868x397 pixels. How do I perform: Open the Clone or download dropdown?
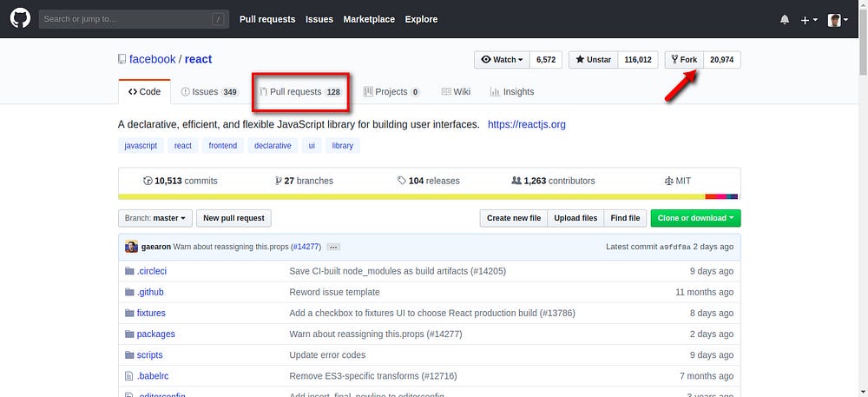click(696, 218)
